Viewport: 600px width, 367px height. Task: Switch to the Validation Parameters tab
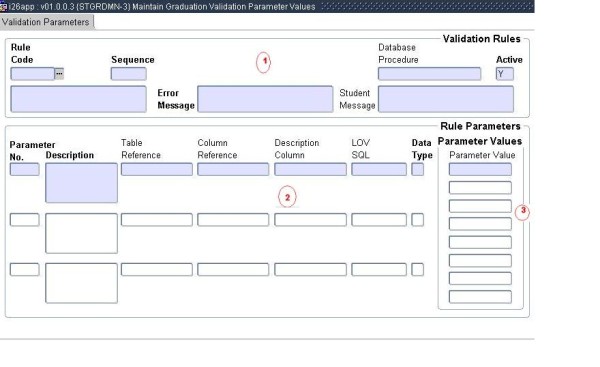pos(46,22)
